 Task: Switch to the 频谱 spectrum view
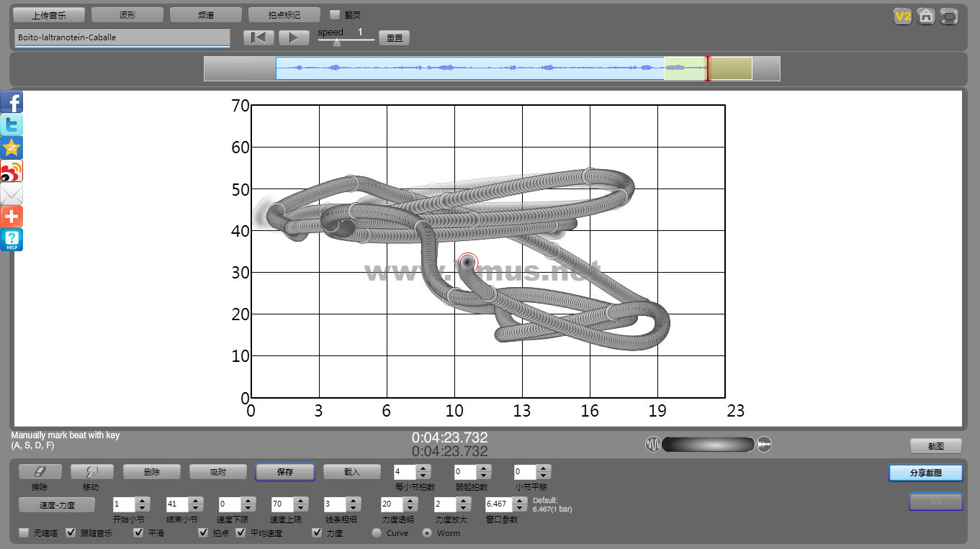[x=206, y=14]
